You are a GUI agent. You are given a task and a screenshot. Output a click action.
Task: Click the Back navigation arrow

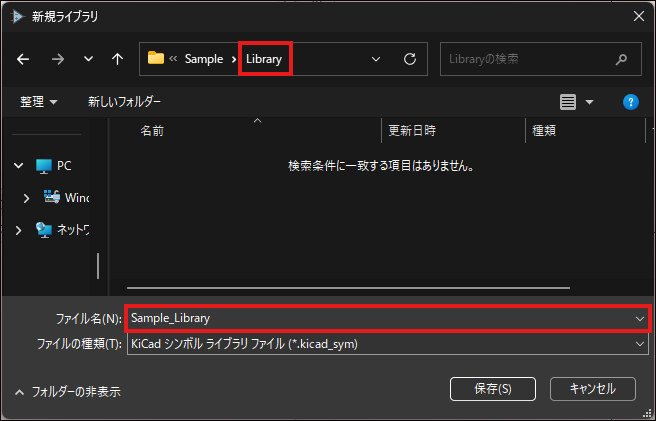tap(24, 59)
